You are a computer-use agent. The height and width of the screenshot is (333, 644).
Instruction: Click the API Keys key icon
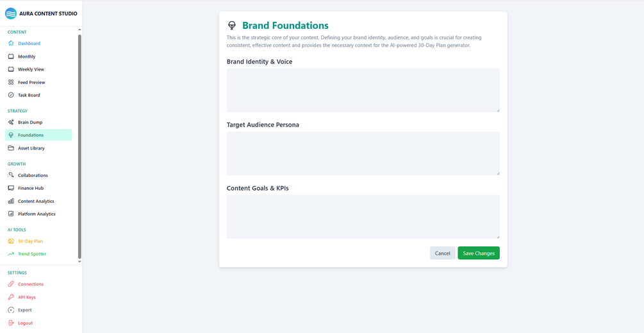pyautogui.click(x=11, y=297)
